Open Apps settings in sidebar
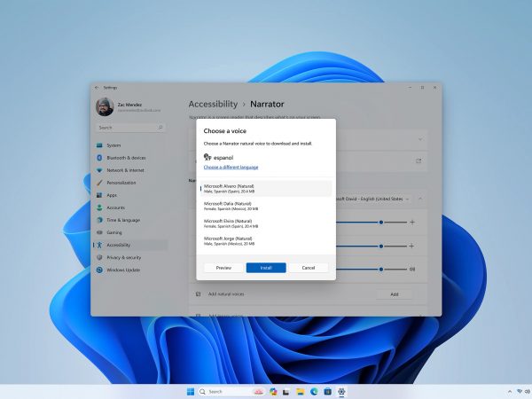 click(130, 195)
